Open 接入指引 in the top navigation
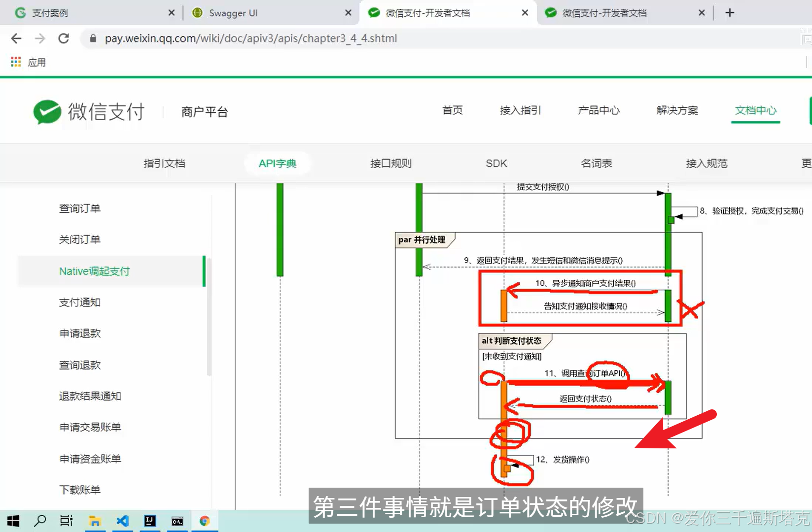812x532 pixels. [x=520, y=110]
